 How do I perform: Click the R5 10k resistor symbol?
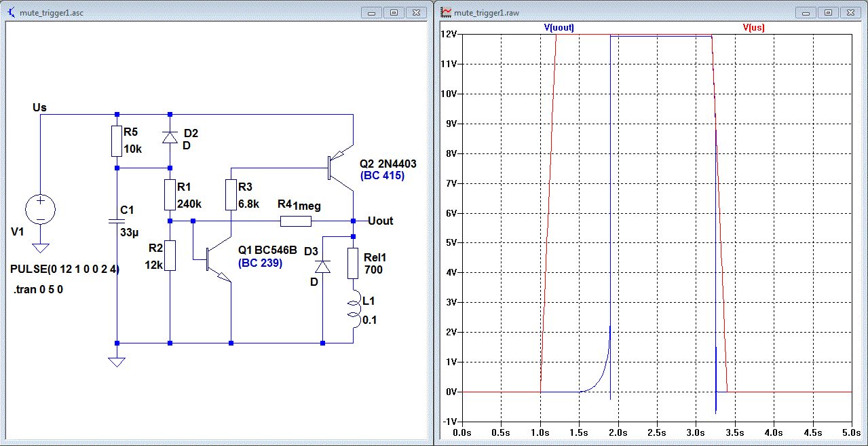(x=117, y=141)
